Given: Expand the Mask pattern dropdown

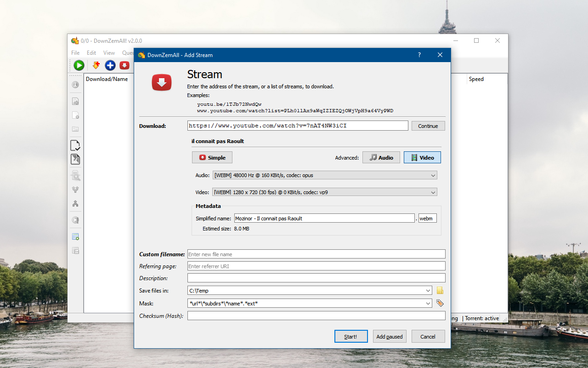Looking at the screenshot, I should point(428,304).
